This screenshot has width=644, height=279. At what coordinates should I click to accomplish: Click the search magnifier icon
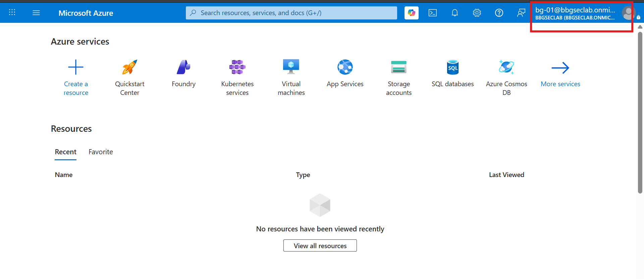click(x=193, y=13)
